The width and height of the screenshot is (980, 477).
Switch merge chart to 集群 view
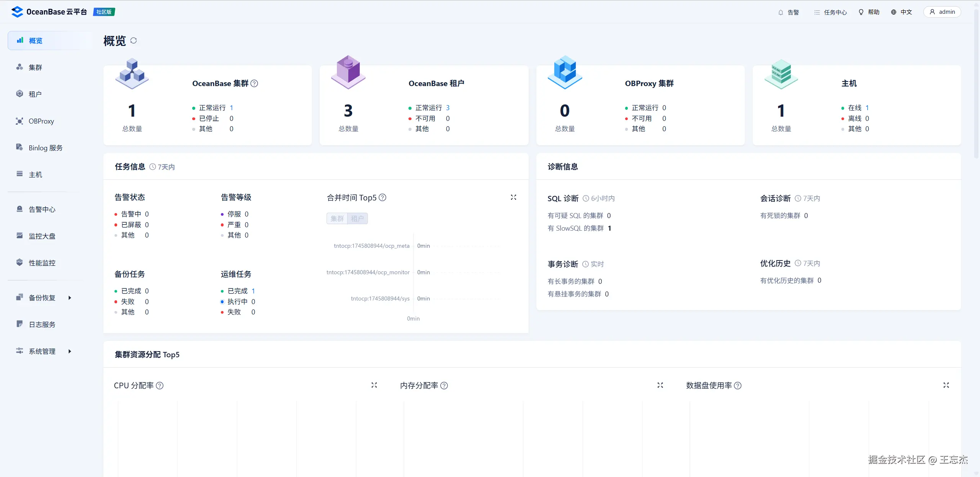click(x=337, y=218)
